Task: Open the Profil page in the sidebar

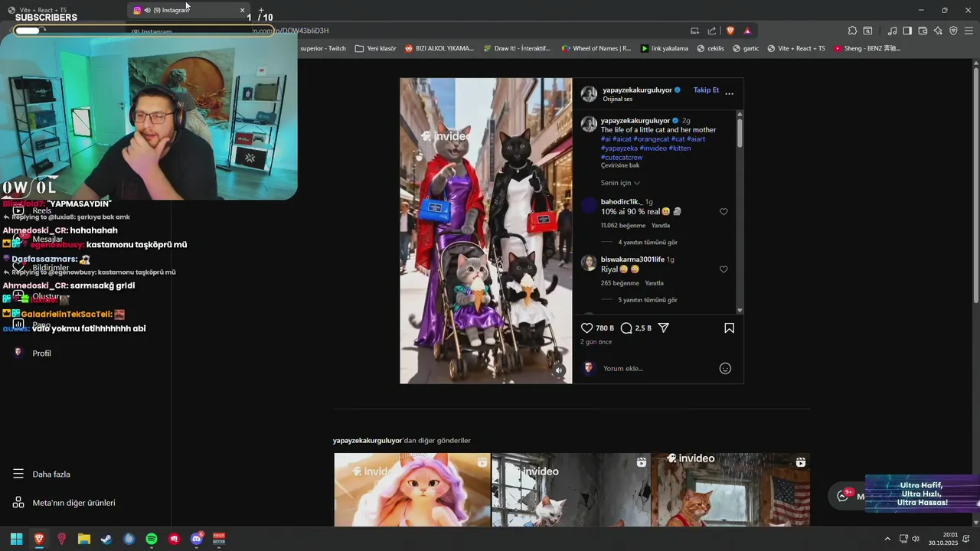Action: point(33,353)
